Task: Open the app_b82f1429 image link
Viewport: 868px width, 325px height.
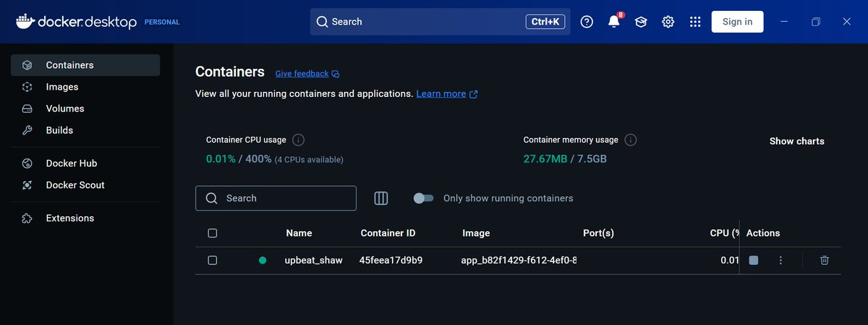Action: pos(519,260)
